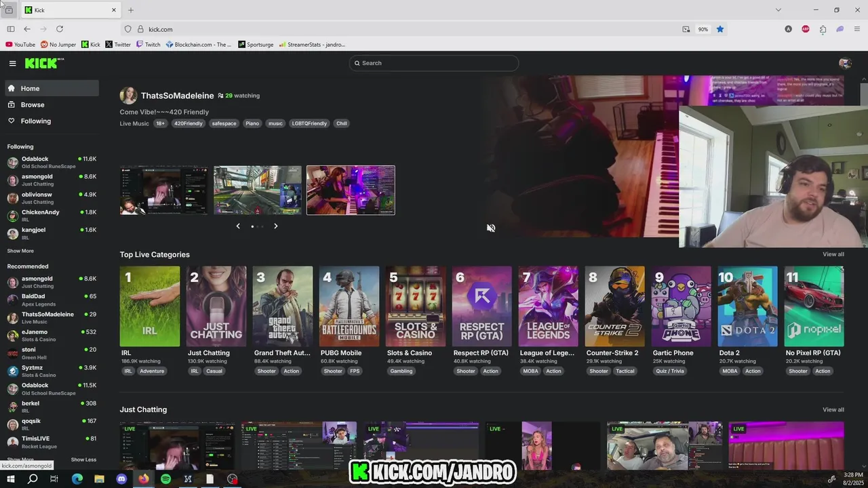This screenshot has height=488, width=868.
Task: Go to next featured stream carousel arrow
Action: pyautogui.click(x=276, y=226)
